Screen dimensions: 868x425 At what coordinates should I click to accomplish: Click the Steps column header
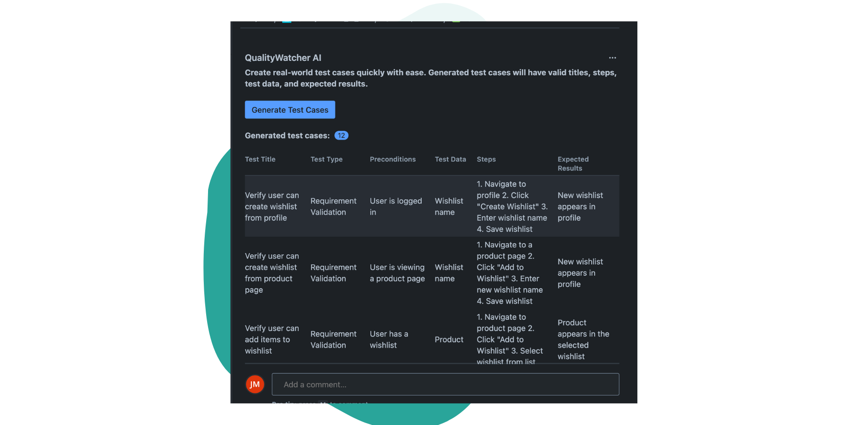[x=486, y=159]
